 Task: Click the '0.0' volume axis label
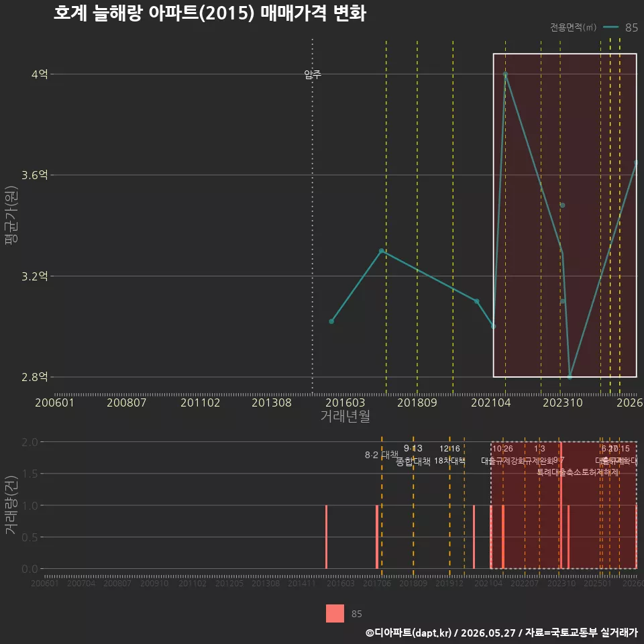click(x=30, y=569)
